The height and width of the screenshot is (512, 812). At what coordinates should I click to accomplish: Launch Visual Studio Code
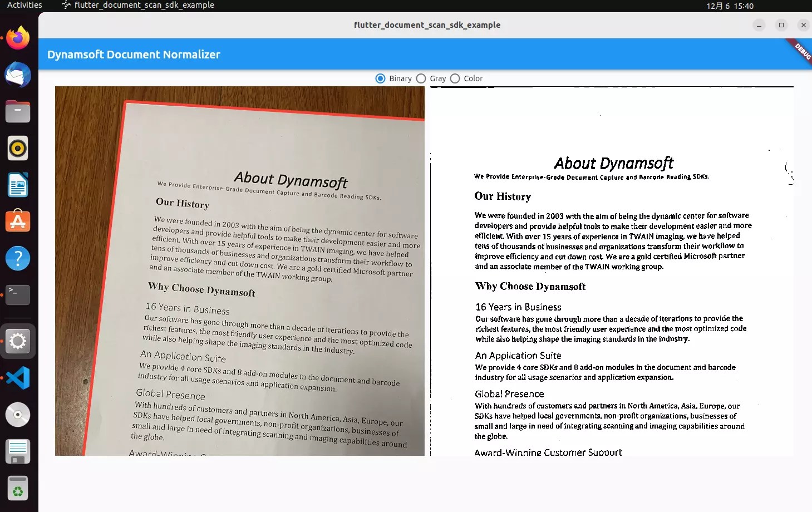point(17,378)
